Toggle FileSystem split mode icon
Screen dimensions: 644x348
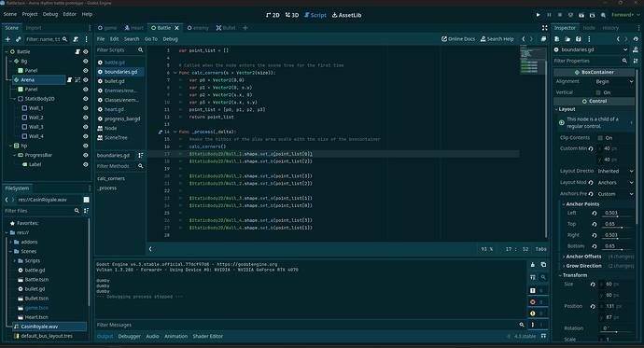[x=86, y=200]
